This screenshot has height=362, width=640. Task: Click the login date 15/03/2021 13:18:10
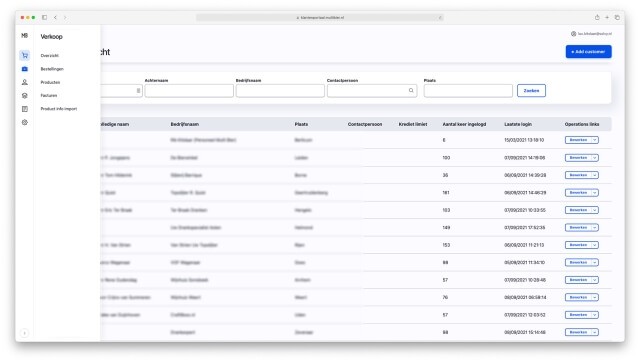point(524,140)
